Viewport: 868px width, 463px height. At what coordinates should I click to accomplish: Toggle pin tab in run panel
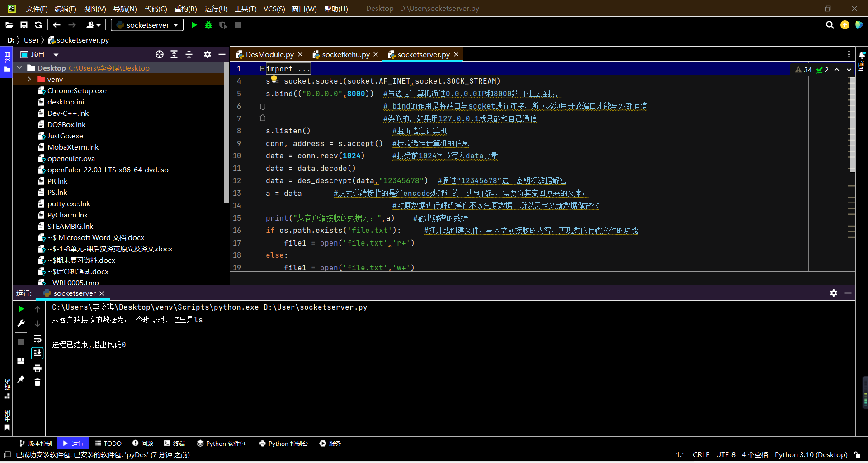[21, 379]
